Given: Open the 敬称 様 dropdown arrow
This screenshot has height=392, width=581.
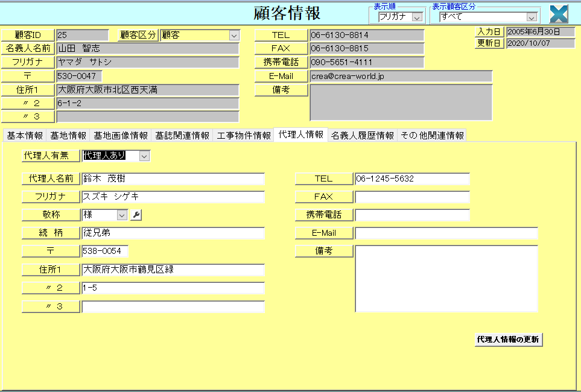Looking at the screenshot, I should click(122, 215).
